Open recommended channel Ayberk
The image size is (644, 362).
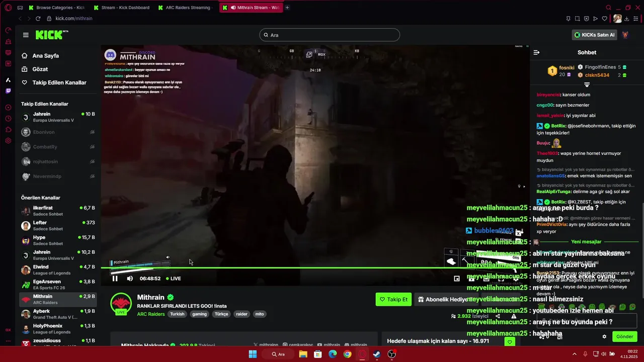(x=58, y=314)
